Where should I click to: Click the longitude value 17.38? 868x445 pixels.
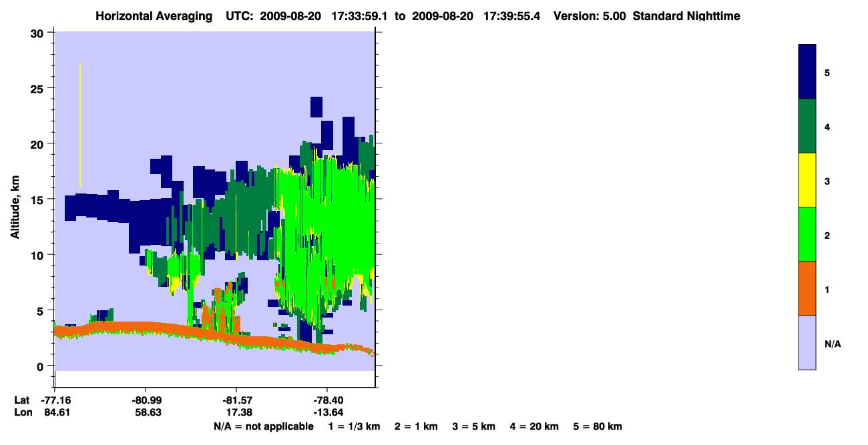(238, 413)
